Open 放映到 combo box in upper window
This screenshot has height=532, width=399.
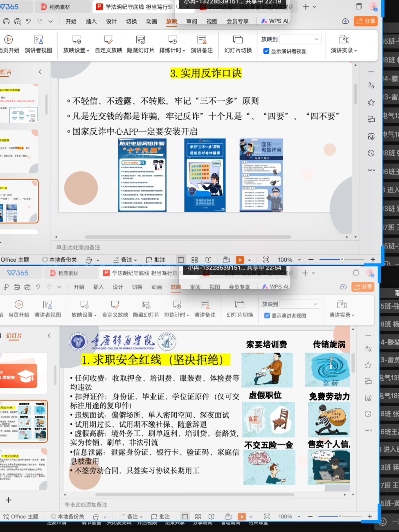pos(300,39)
